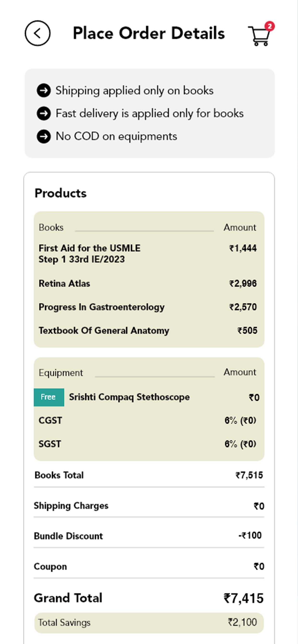Tap the back arrow button

pos(38,33)
